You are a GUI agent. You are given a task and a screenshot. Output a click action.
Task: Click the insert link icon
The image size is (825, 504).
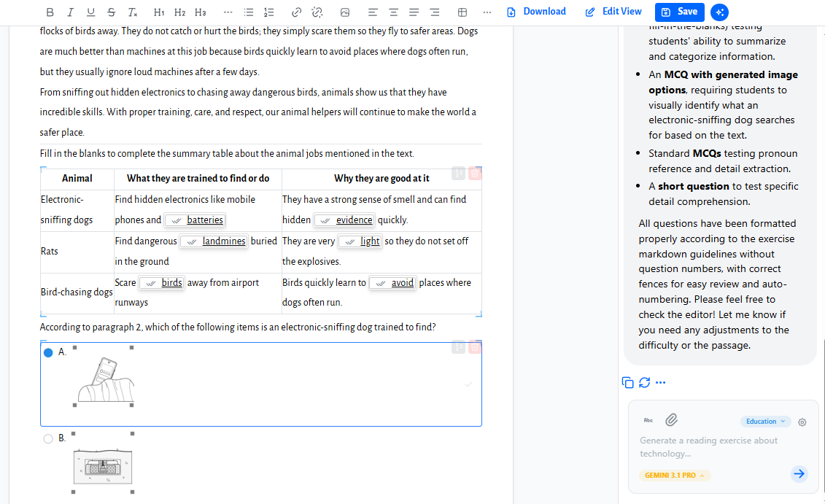coord(296,12)
